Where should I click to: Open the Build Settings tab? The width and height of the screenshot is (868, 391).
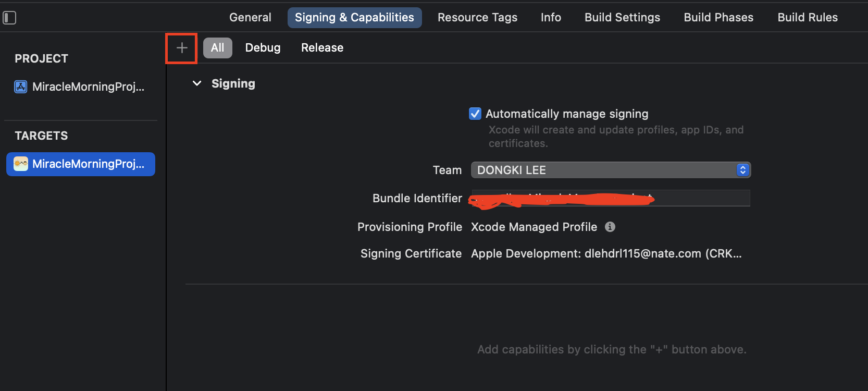[622, 17]
